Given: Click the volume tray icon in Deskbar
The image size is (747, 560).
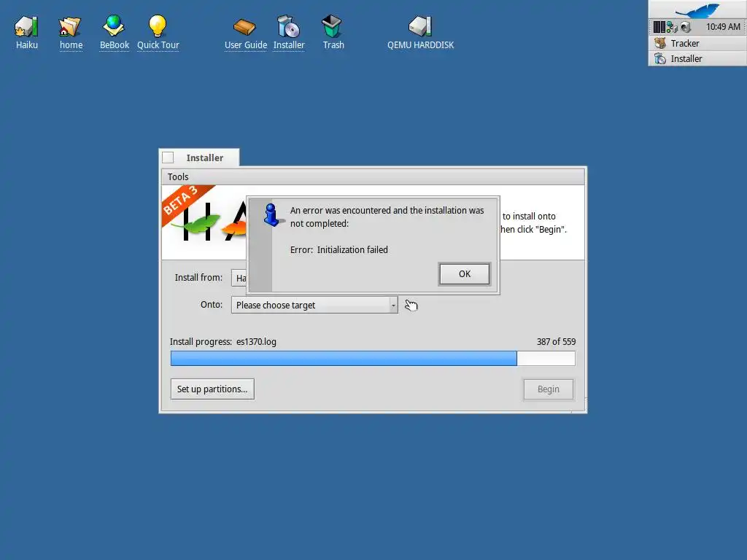Looking at the screenshot, I should (686, 27).
